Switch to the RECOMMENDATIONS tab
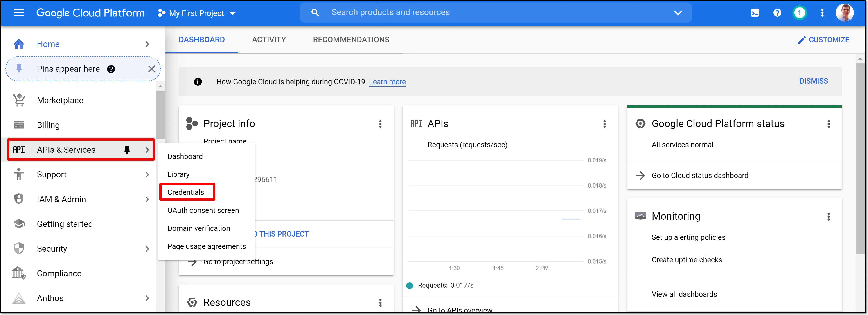 (351, 40)
